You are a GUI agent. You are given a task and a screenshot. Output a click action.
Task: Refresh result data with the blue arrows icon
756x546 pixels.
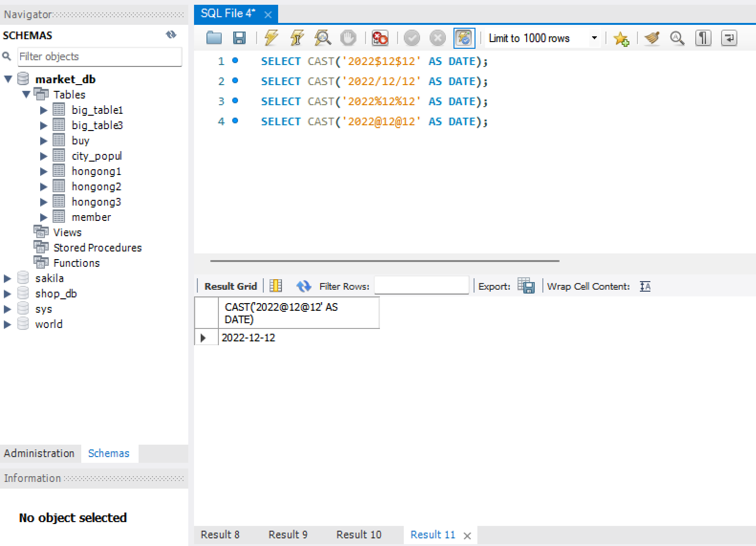pos(304,286)
